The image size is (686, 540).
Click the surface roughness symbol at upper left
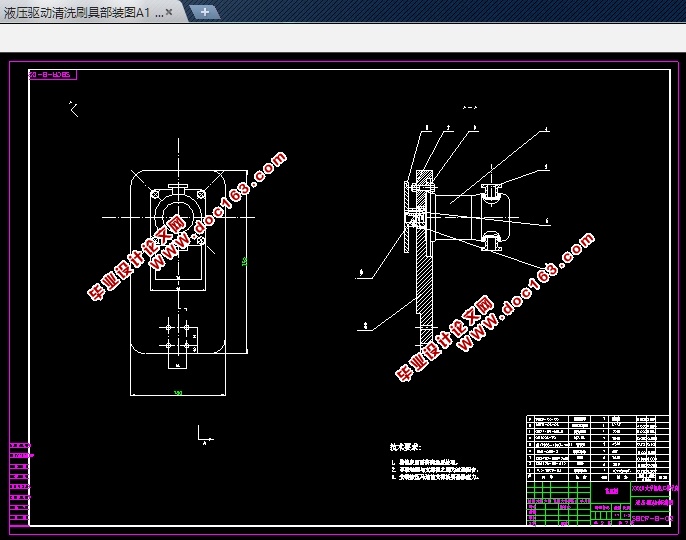click(74, 109)
